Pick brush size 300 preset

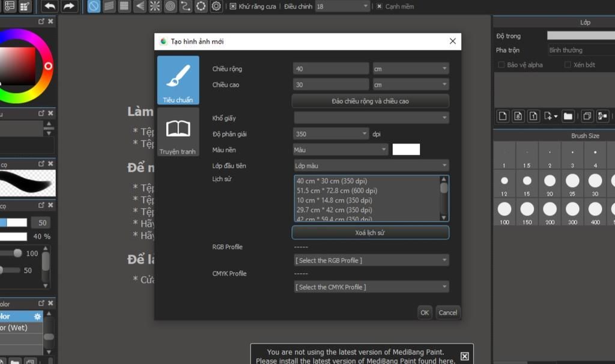click(x=572, y=212)
